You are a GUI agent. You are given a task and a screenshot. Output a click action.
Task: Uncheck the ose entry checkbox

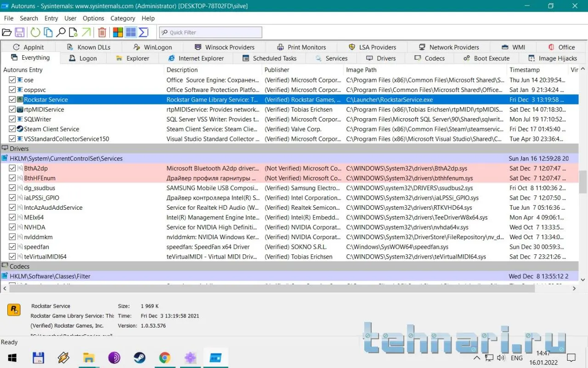(12, 80)
